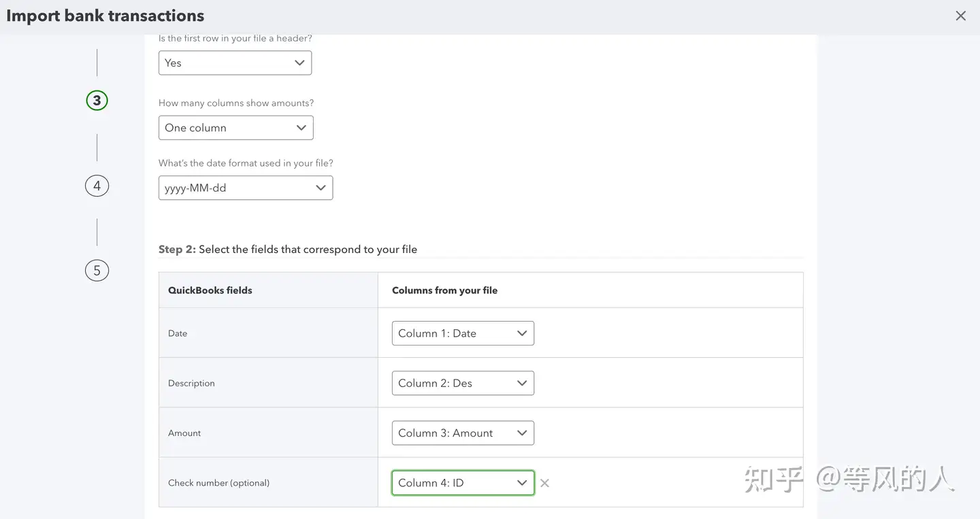Image resolution: width=980 pixels, height=519 pixels.
Task: Click the chevron arrow beside Column 3: Amount
Action: pos(522,433)
